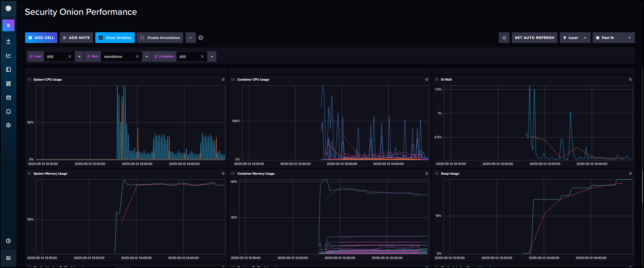Toggle the Show Variables checkbox
Screen dimensions: 644x268
point(101,38)
